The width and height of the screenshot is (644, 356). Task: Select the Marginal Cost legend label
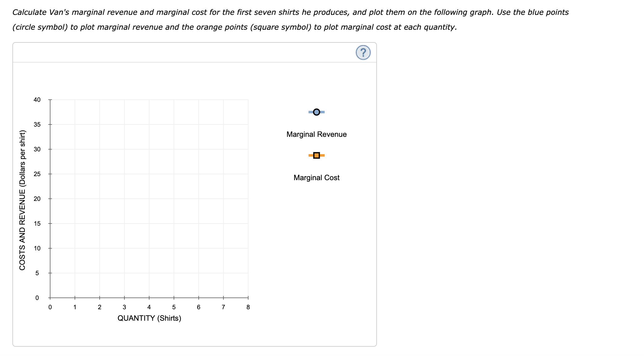(316, 177)
